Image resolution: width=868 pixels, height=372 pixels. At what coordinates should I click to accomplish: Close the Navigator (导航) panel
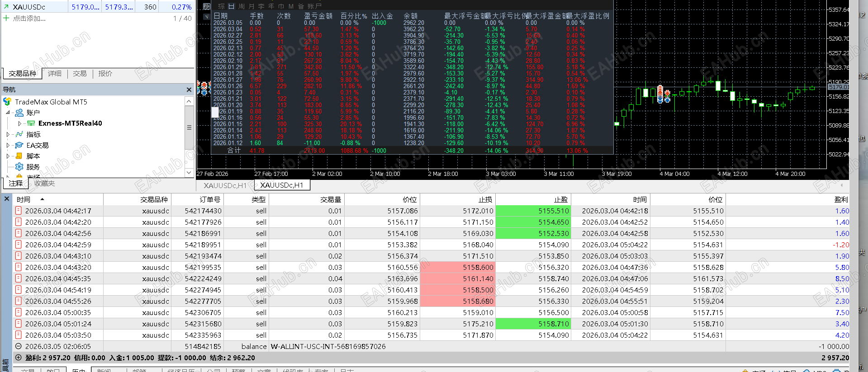(189, 89)
